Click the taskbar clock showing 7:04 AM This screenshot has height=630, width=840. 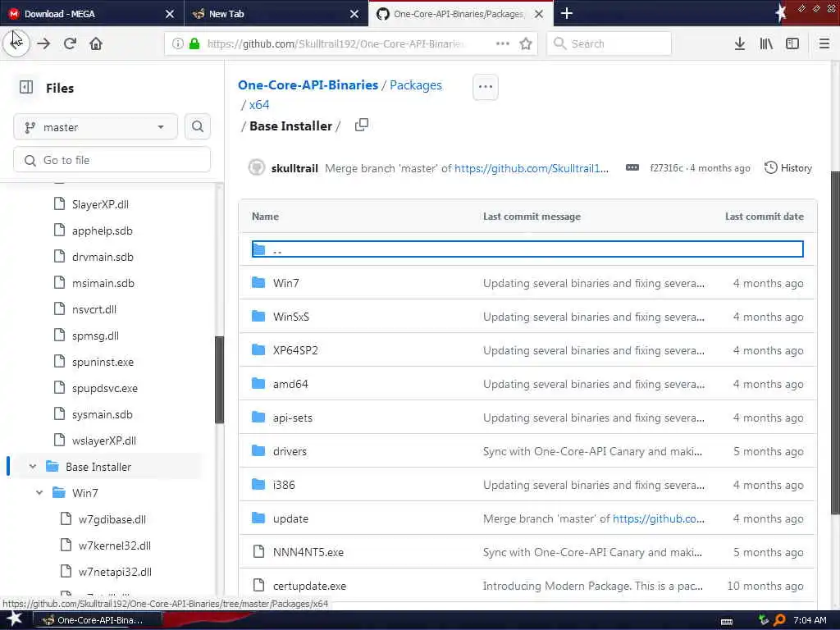tap(810, 620)
